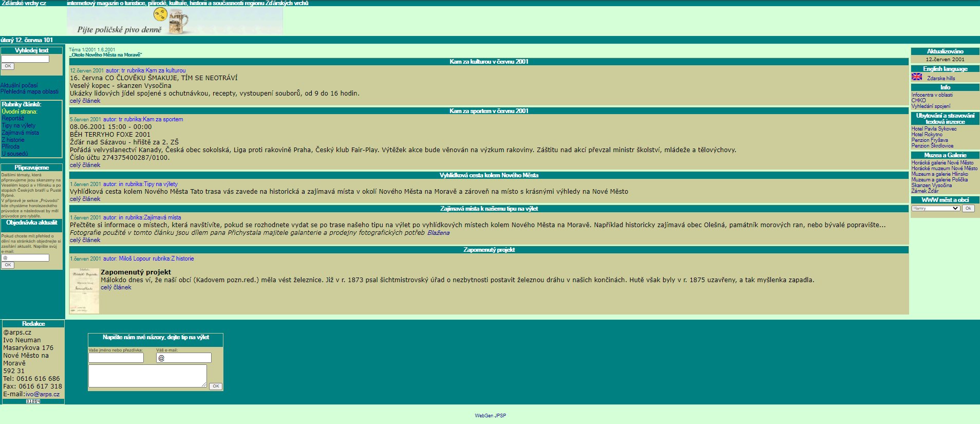This screenshot has height=424, width=980.
Task: Open the Aktuální počasí link
Action: tap(19, 85)
